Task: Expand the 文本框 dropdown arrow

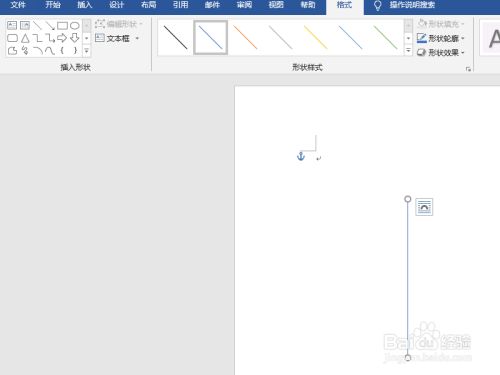Action: [x=137, y=38]
